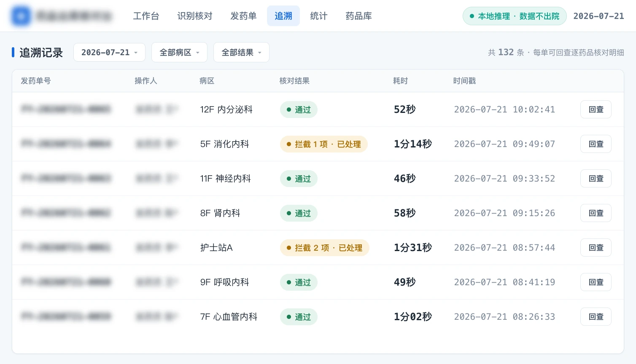
Task: Click the timestamp 2026-07-21 08:57:44
Action: pyautogui.click(x=504, y=248)
